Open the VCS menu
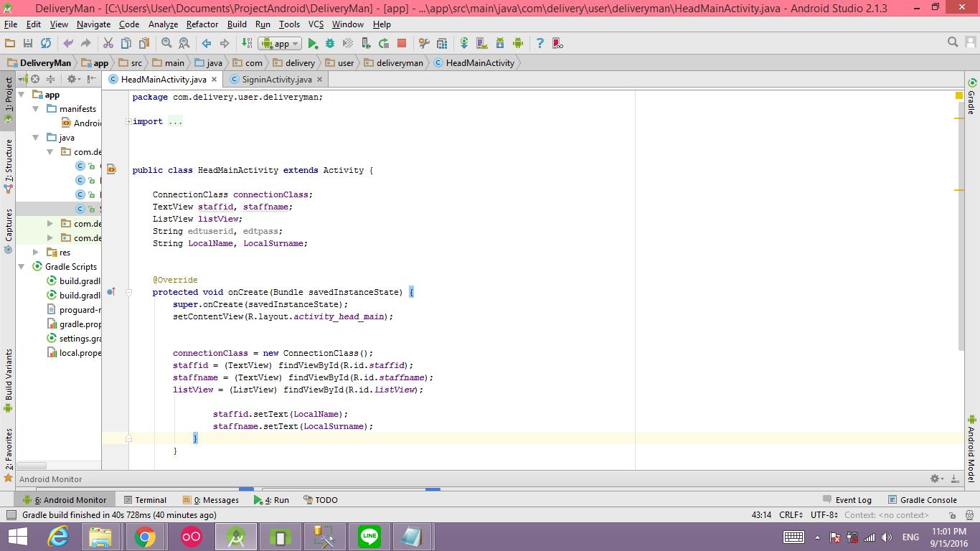980x551 pixels. click(316, 24)
